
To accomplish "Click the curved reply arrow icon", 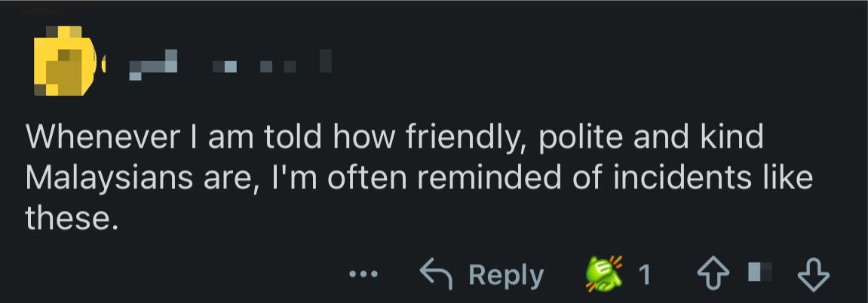I will point(437,275).
